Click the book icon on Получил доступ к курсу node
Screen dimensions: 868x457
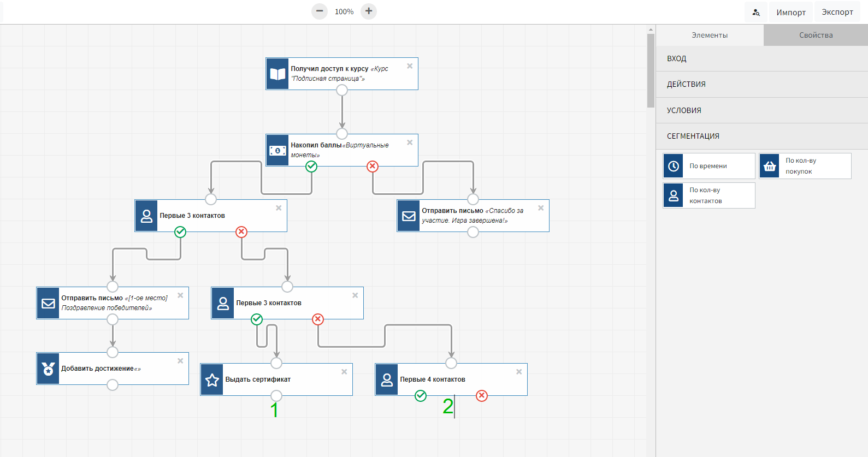pos(277,74)
